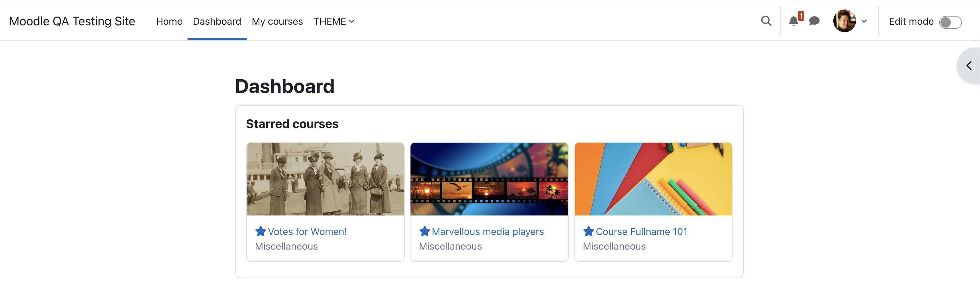Click the user profile avatar picture
Screen dimensions: 980x286
[x=844, y=21]
